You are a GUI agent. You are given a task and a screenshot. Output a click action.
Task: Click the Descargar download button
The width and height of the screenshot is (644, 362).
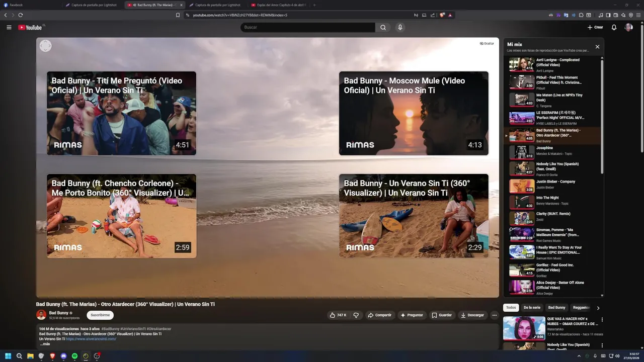click(472, 315)
